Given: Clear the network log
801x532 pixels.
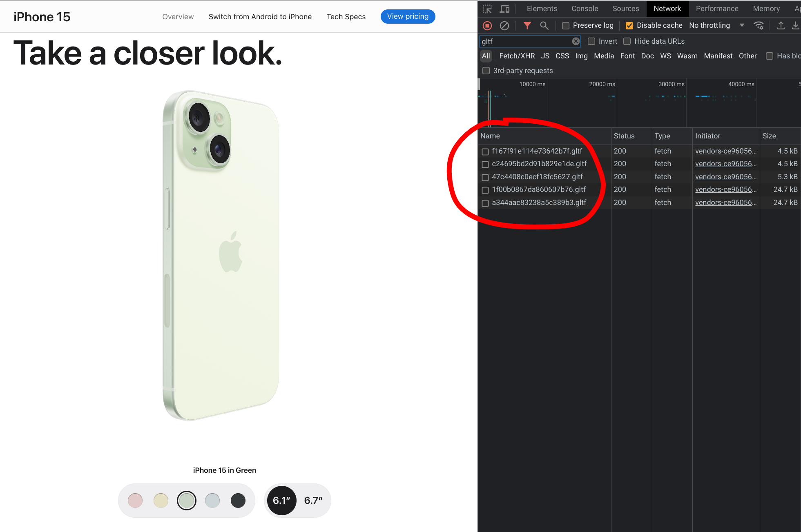Looking at the screenshot, I should coord(504,25).
